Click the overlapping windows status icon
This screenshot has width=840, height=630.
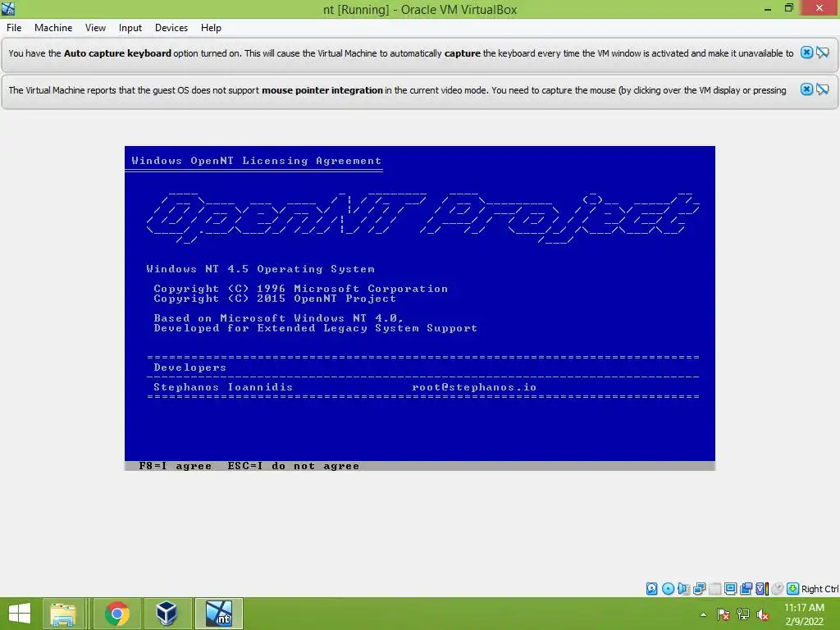pyautogui.click(x=746, y=589)
